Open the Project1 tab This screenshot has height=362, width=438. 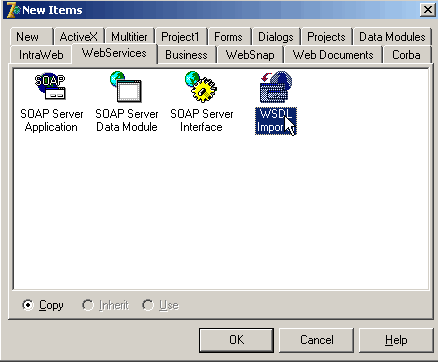180,37
